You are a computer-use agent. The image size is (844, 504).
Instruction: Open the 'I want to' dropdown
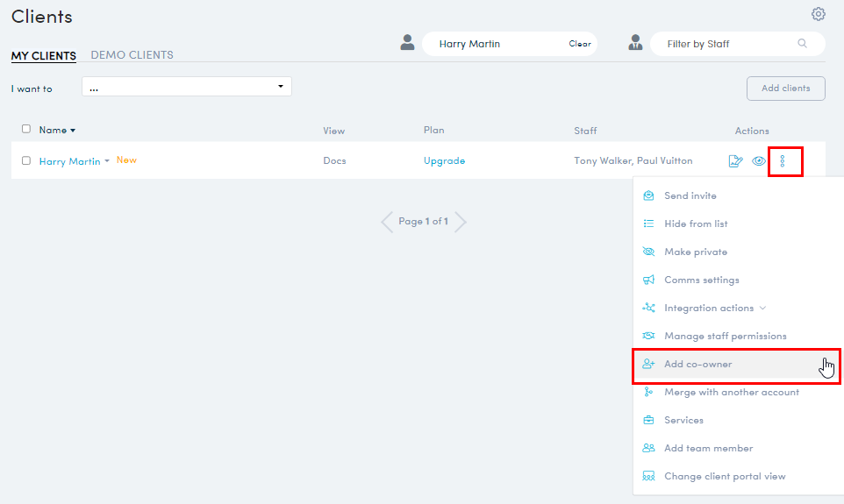coord(187,87)
